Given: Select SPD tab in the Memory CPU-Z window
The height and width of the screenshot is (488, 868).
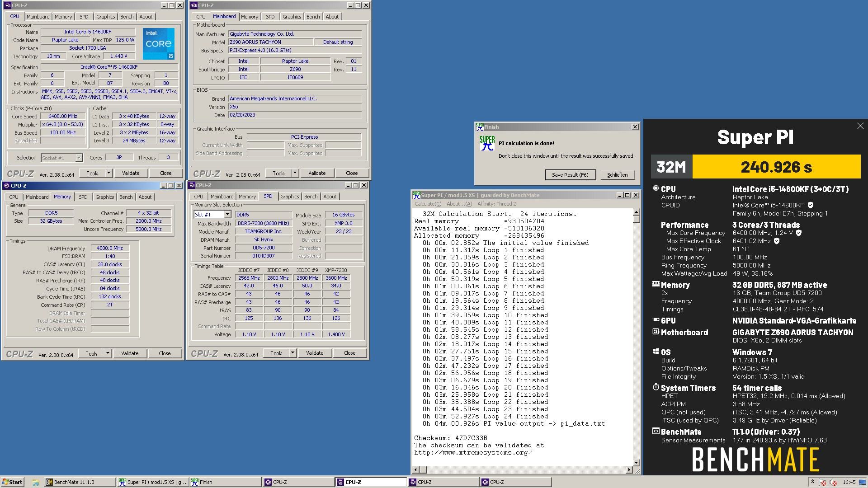Looking at the screenshot, I should pos(83,197).
